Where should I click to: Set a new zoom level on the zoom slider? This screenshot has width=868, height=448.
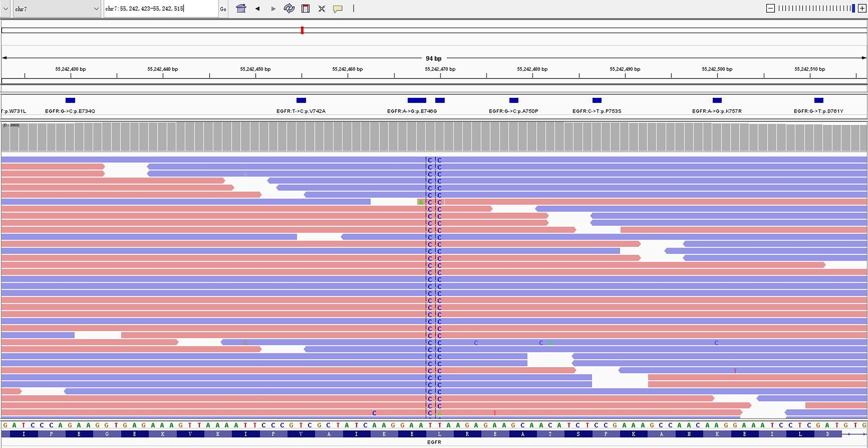coord(816,8)
